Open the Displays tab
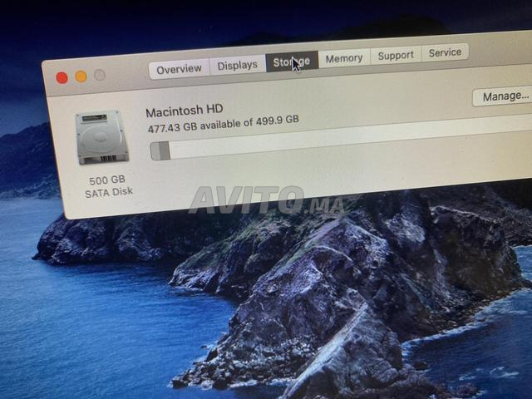This screenshot has width=532, height=399. (x=238, y=65)
